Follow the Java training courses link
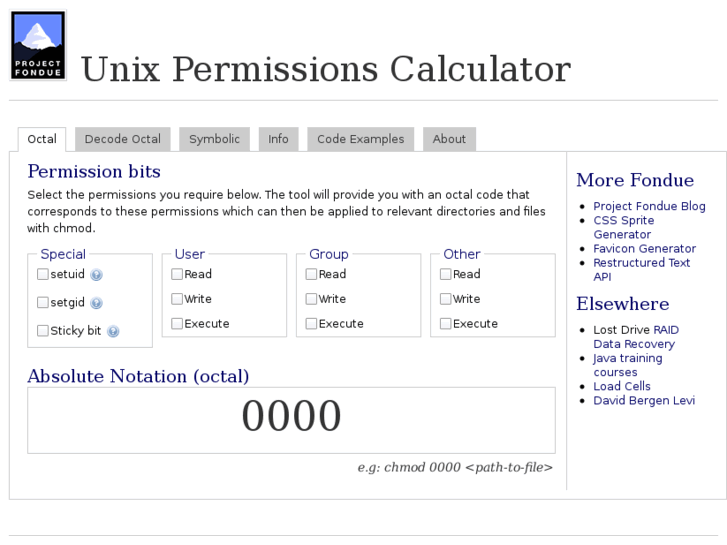 pos(628,365)
